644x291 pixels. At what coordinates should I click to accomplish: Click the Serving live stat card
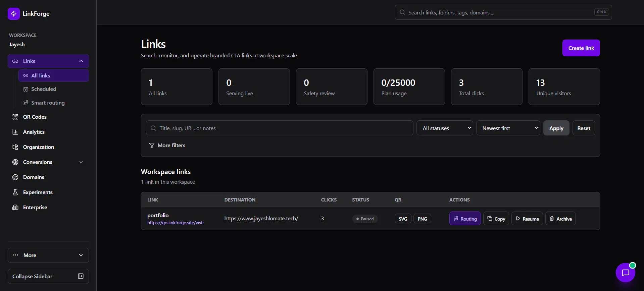pos(254,87)
